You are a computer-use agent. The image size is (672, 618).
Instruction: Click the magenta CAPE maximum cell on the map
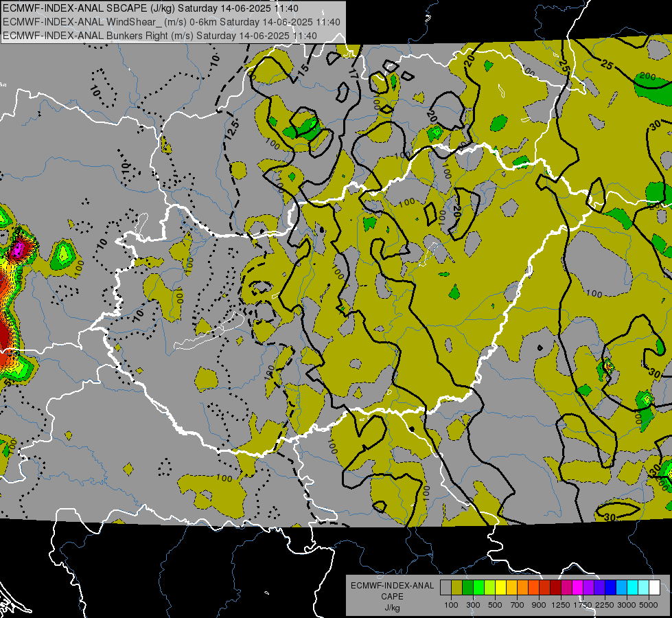(18, 249)
